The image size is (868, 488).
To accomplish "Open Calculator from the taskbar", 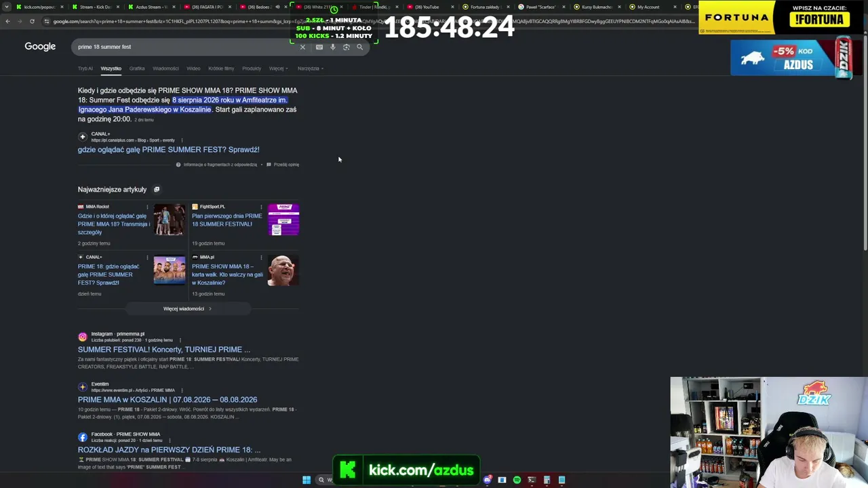I will coord(547,480).
